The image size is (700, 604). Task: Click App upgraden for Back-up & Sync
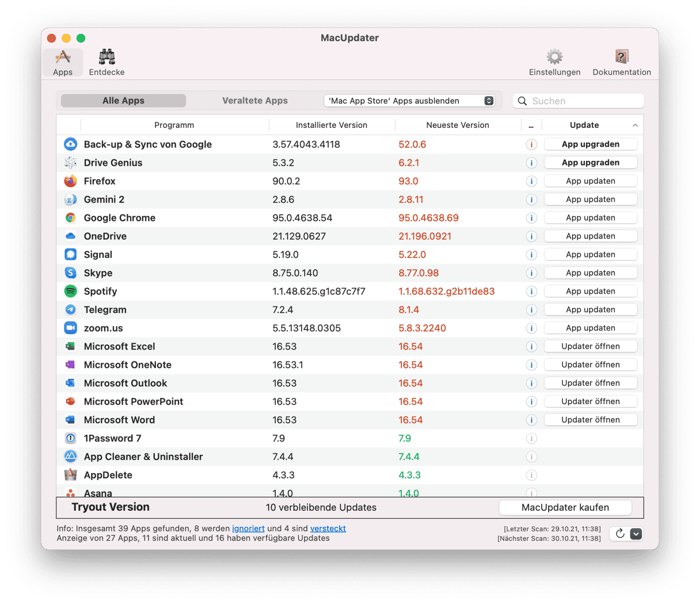pyautogui.click(x=591, y=144)
